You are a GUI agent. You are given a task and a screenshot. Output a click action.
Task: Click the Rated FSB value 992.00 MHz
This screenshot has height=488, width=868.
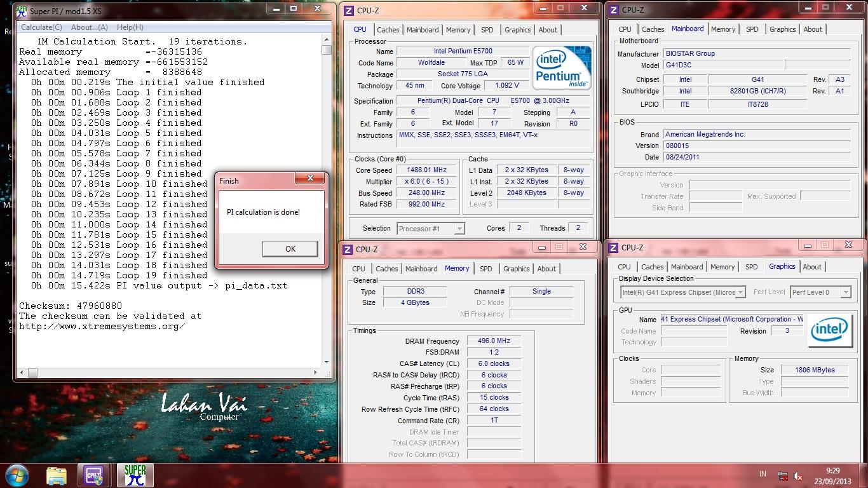(x=427, y=205)
